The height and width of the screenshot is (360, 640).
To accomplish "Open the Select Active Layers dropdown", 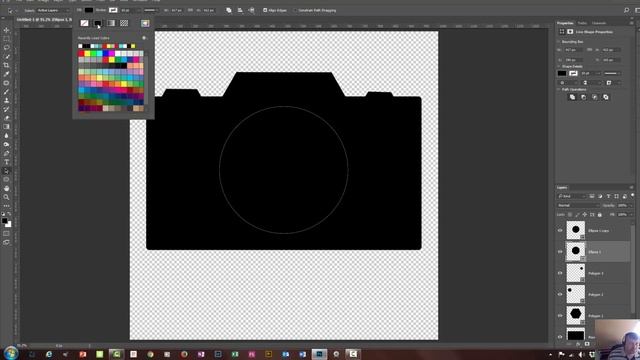I will click(53, 10).
